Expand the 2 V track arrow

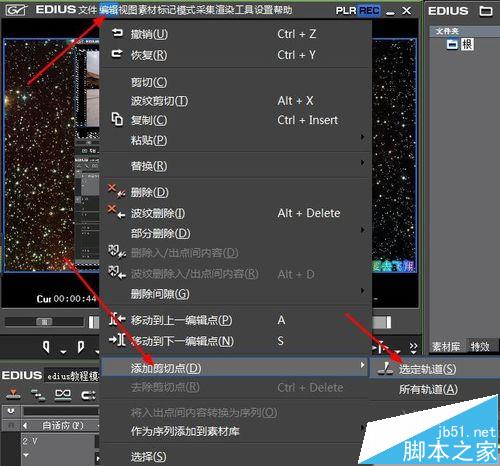[x=26, y=455]
